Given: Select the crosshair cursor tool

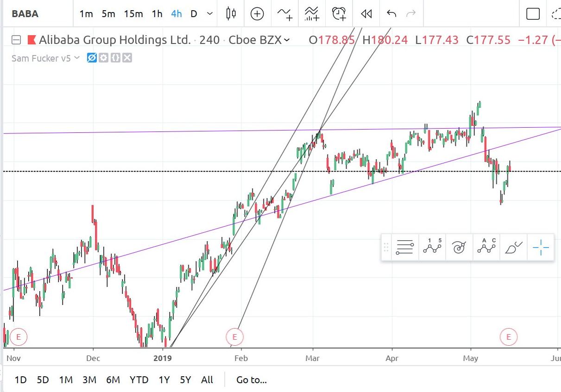Looking at the screenshot, I should (541, 248).
